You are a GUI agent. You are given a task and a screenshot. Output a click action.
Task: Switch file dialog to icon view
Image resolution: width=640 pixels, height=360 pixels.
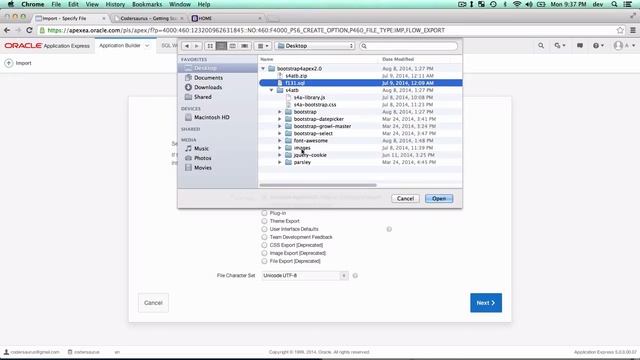click(210, 46)
